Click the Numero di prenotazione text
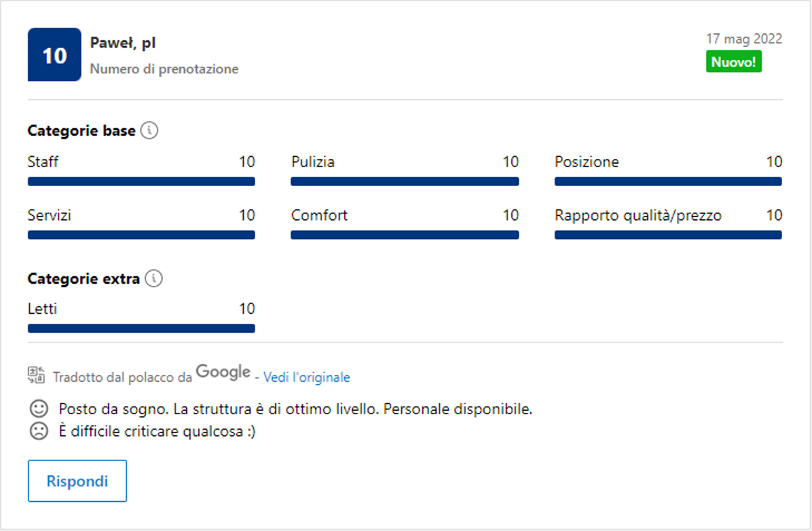 pyautogui.click(x=164, y=69)
